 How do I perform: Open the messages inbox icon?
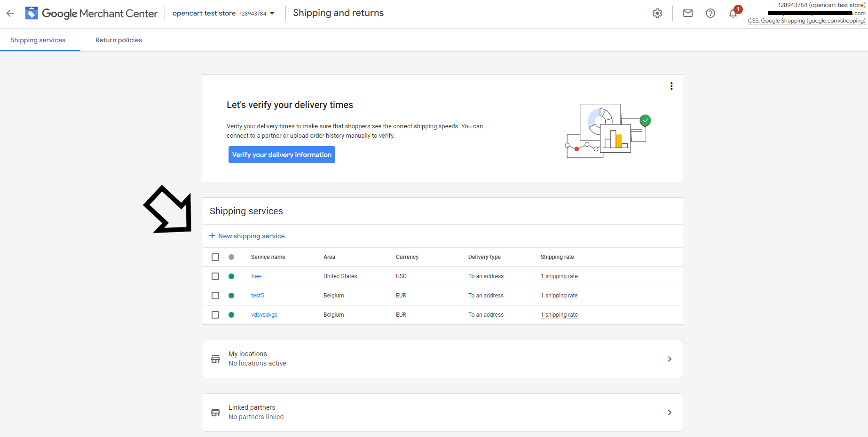(687, 13)
